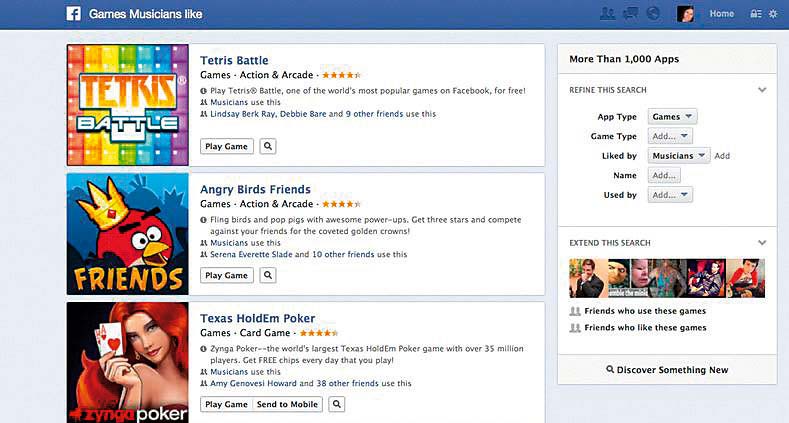Open the Angry Birds Friends title link

255,190
